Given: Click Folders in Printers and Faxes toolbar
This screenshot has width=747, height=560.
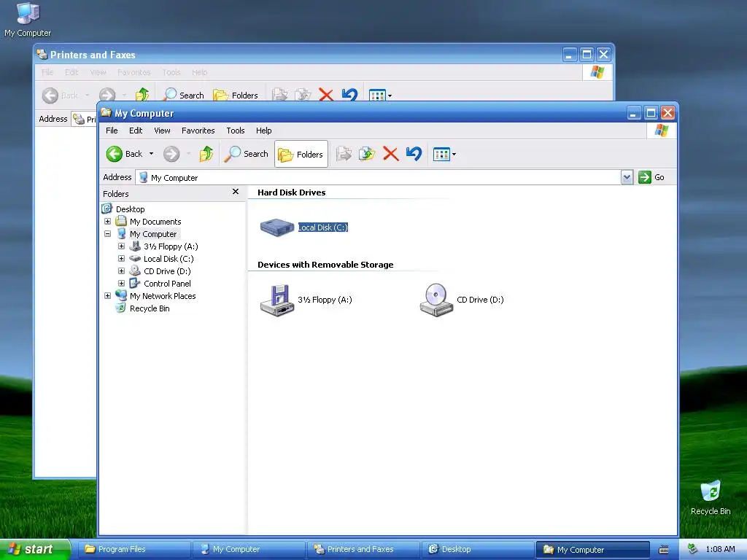Looking at the screenshot, I should [x=236, y=96].
